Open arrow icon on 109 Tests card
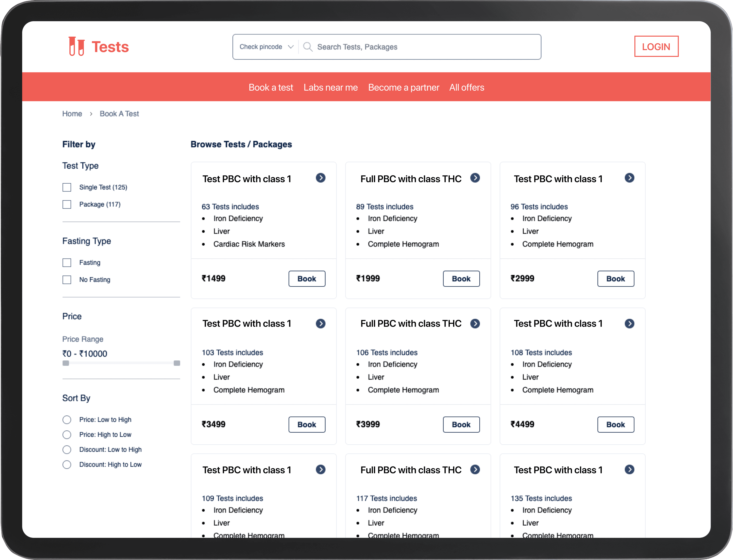 pos(321,470)
